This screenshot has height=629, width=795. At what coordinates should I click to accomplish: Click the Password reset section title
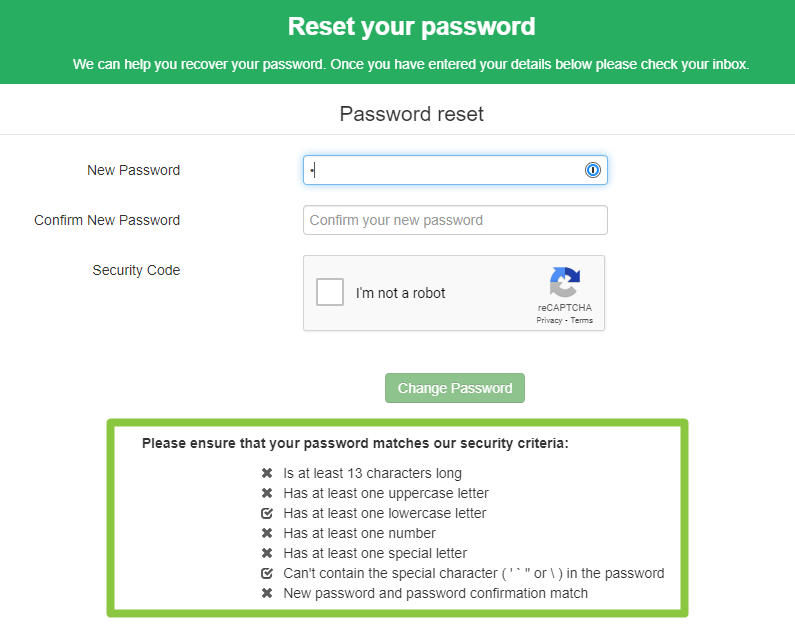click(x=412, y=114)
